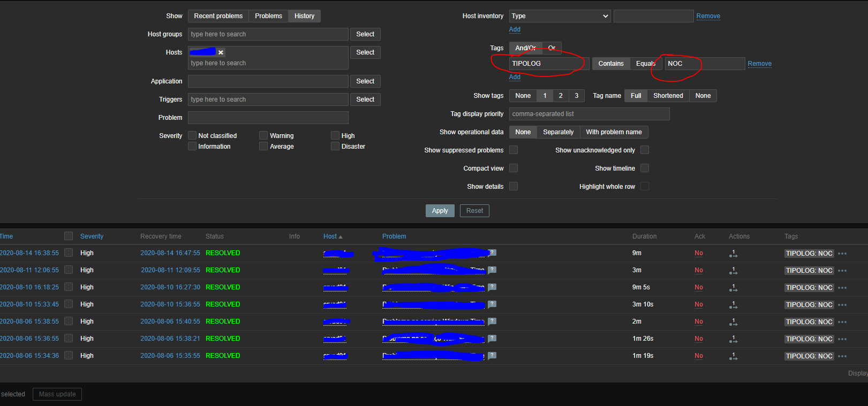Tick the Show suppressed problems checkbox
868x406 pixels.
514,150
